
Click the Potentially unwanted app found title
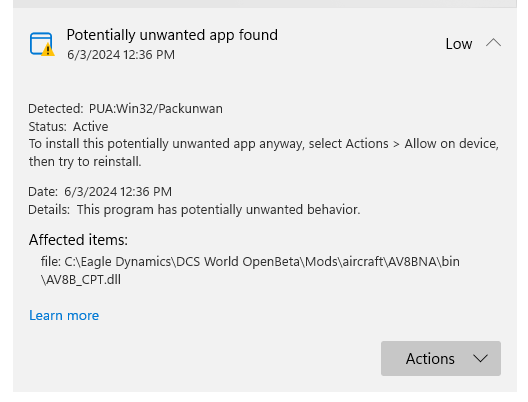click(172, 35)
